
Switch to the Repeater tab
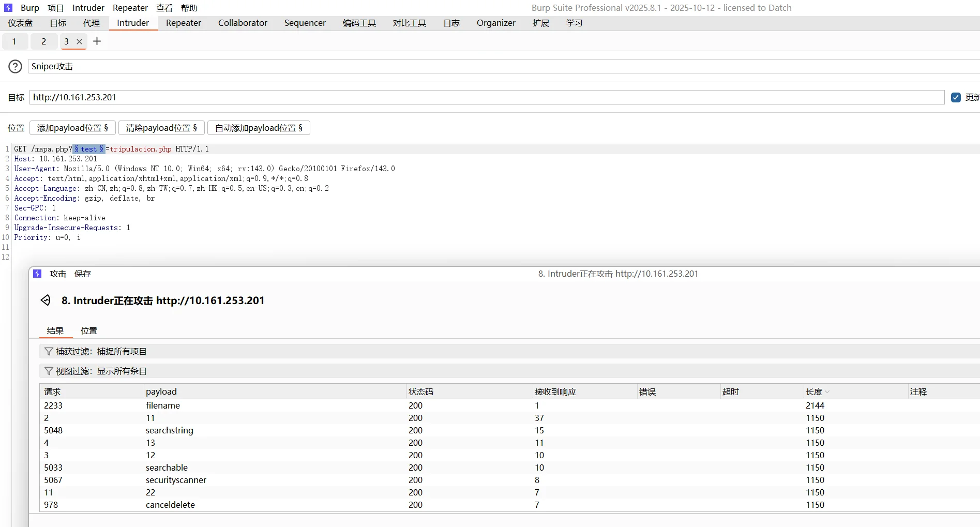tap(183, 23)
